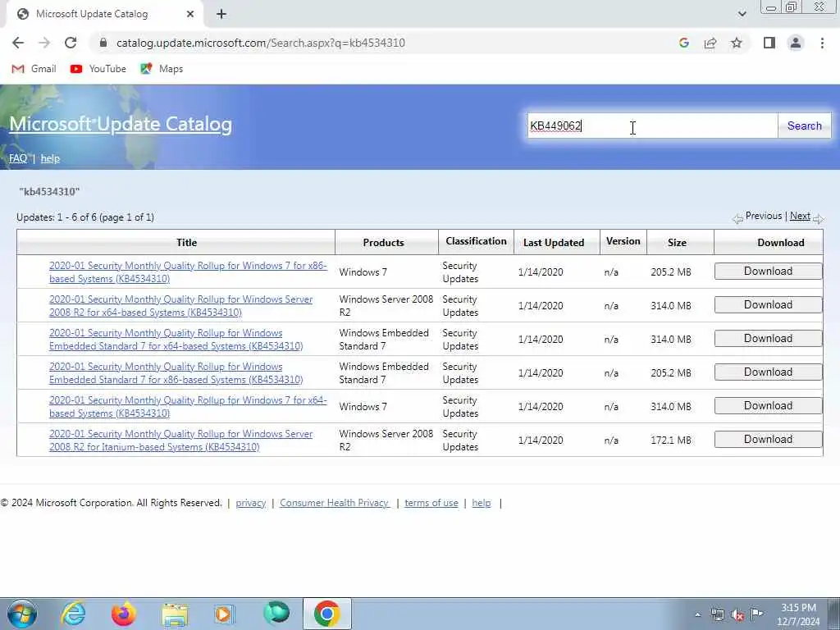Click the muted volume tray icon

737,615
